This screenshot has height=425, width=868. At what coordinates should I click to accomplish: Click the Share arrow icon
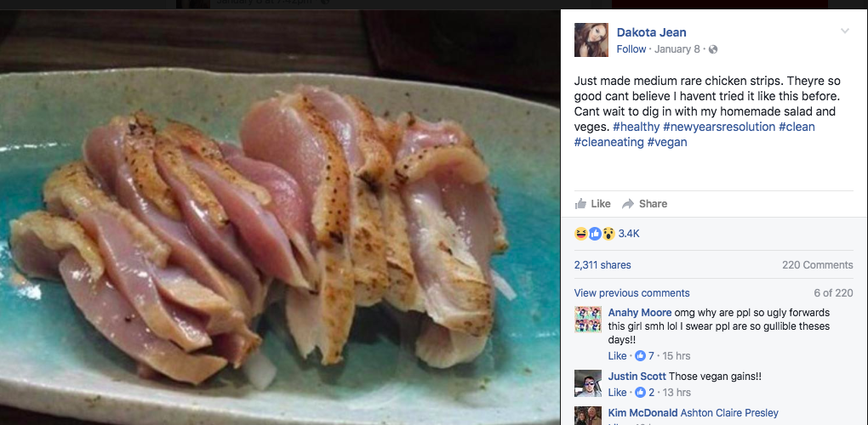[x=628, y=204]
